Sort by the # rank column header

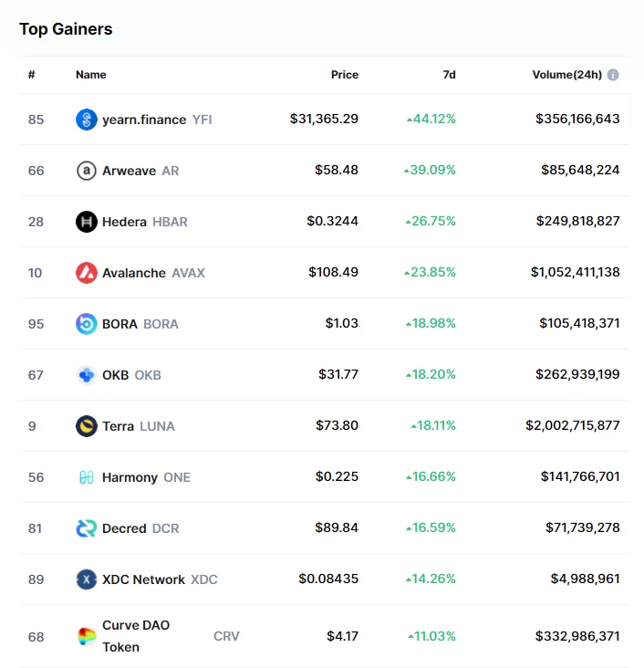click(32, 75)
